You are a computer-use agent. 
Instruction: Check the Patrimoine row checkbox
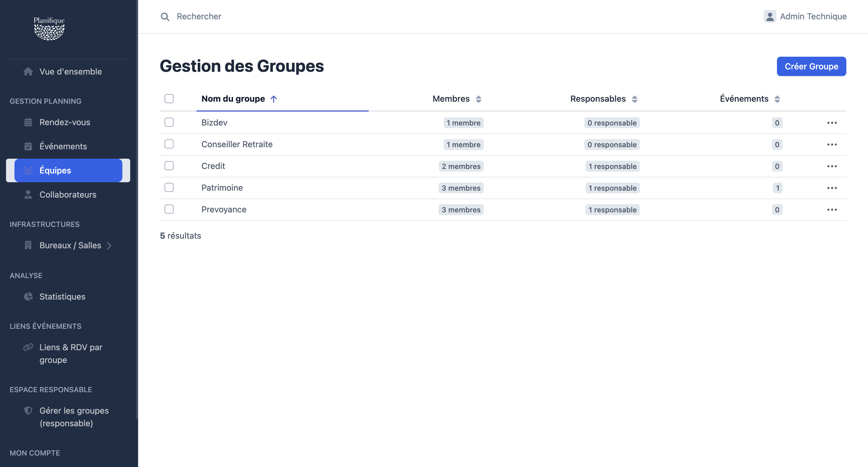click(x=169, y=187)
